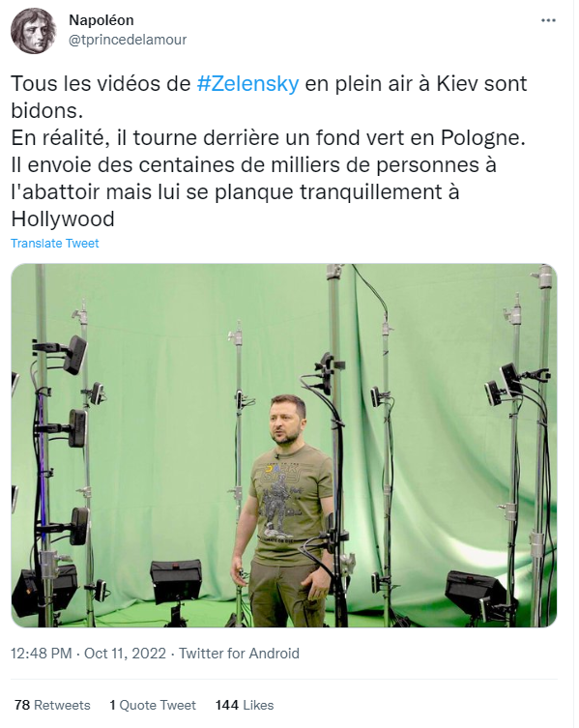This screenshot has width=579, height=728.
Task: Click the soldier graphic on the olive t-shirt
Action: click(278, 507)
